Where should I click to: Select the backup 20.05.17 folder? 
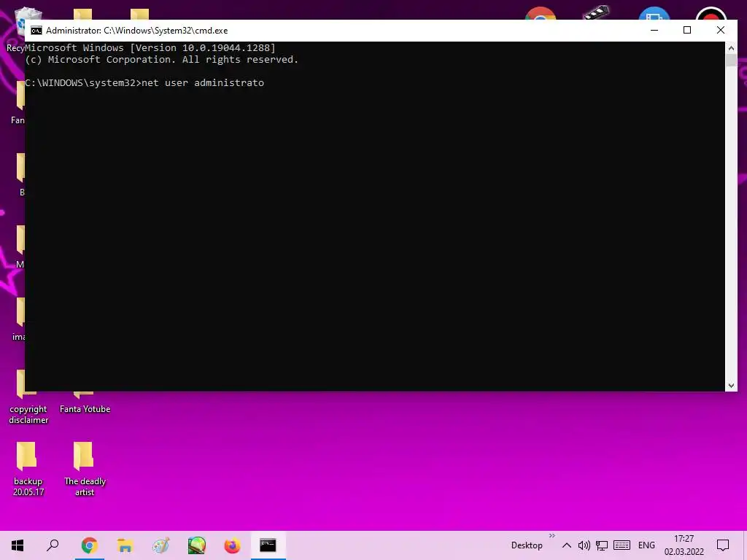click(x=28, y=469)
